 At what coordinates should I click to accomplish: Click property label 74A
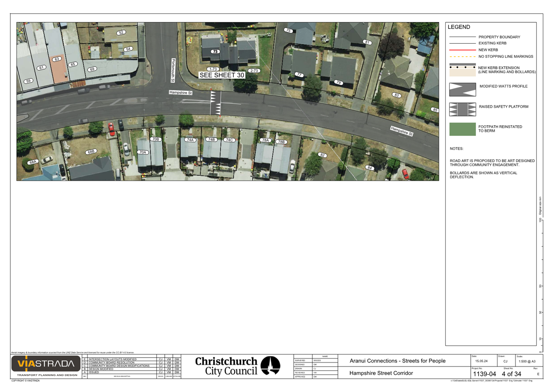tap(190, 140)
